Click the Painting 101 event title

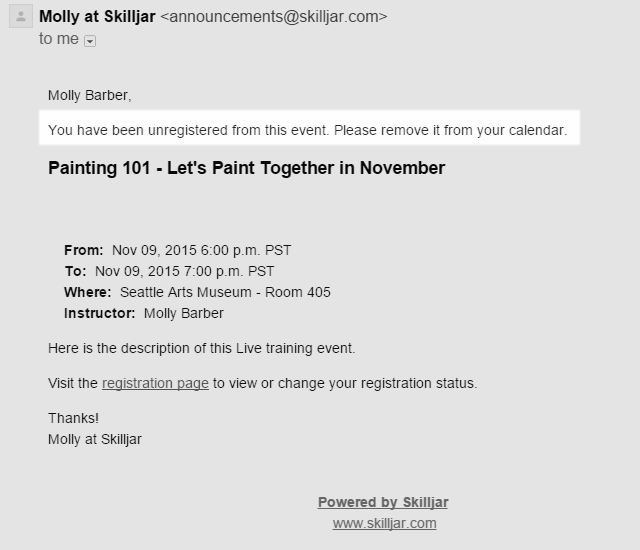[x=246, y=168]
